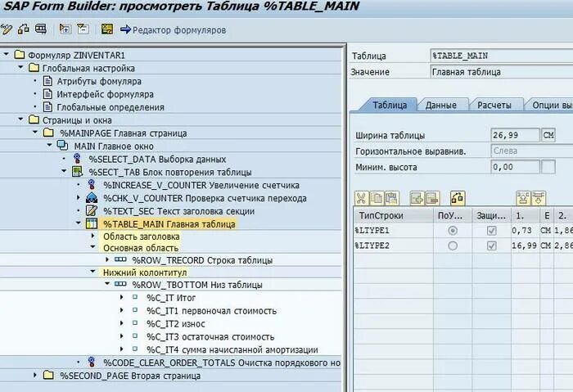
Task: Click the insert row icon above table
Action: (x=417, y=198)
